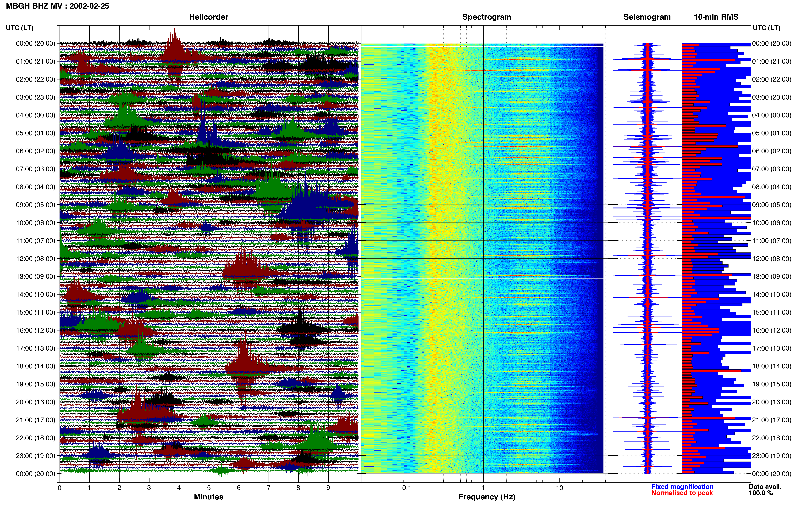Click the 6 tick on the Minutes axis
Viewport: 812px width, 508px height.
click(x=239, y=488)
